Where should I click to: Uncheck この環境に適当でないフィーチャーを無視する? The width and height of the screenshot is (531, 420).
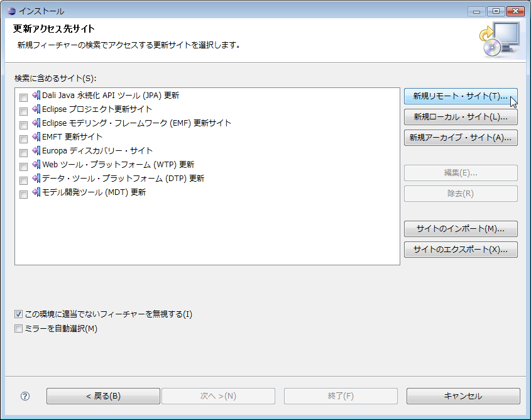tap(18, 314)
